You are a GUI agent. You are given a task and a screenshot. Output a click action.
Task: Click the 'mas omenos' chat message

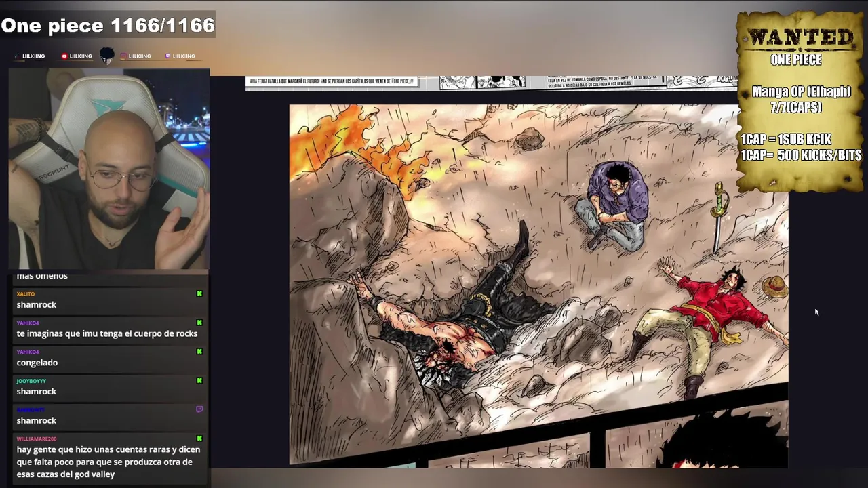click(42, 276)
